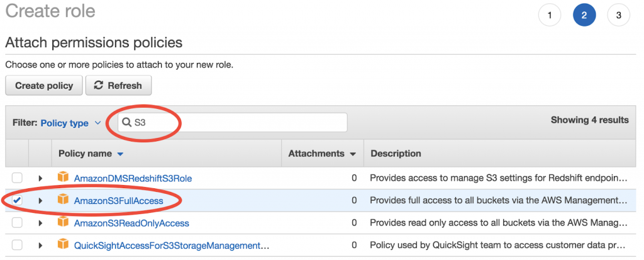The image size is (644, 260).
Task: Sort by the Attachments column
Action: (x=321, y=154)
